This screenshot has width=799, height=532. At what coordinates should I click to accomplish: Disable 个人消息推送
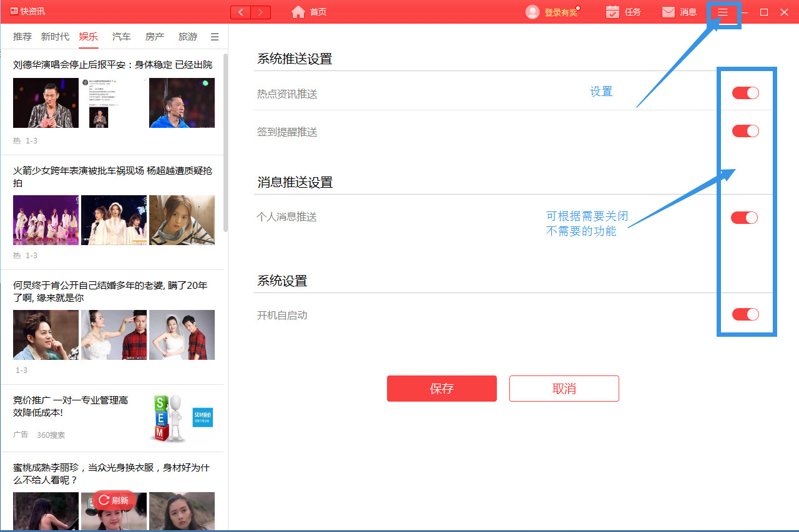coord(745,217)
